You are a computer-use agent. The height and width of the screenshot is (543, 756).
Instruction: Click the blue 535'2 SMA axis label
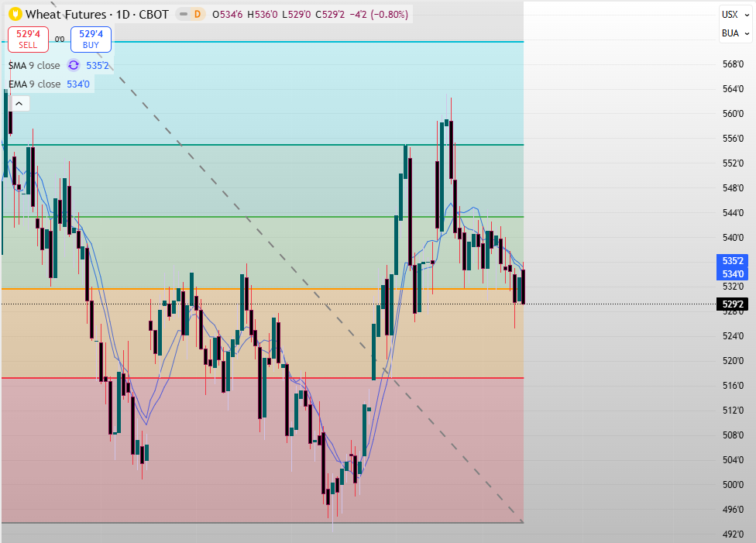[x=733, y=262]
